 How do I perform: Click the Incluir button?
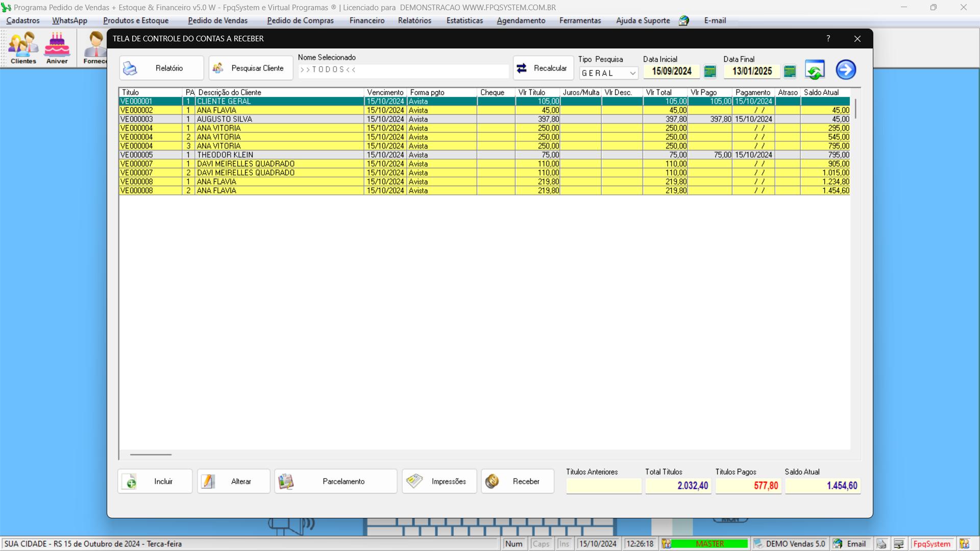pos(155,481)
